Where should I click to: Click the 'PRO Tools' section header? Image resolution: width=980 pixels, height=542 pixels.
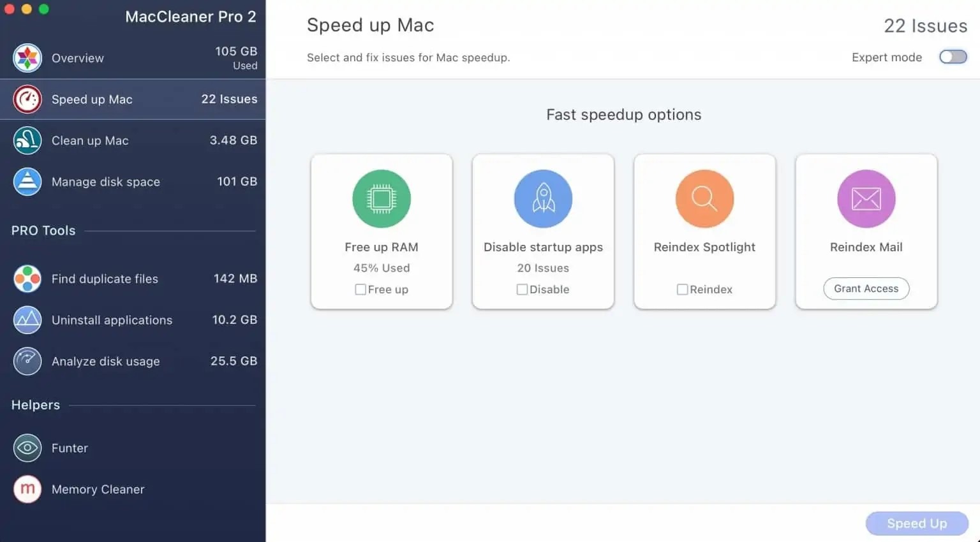tap(43, 231)
